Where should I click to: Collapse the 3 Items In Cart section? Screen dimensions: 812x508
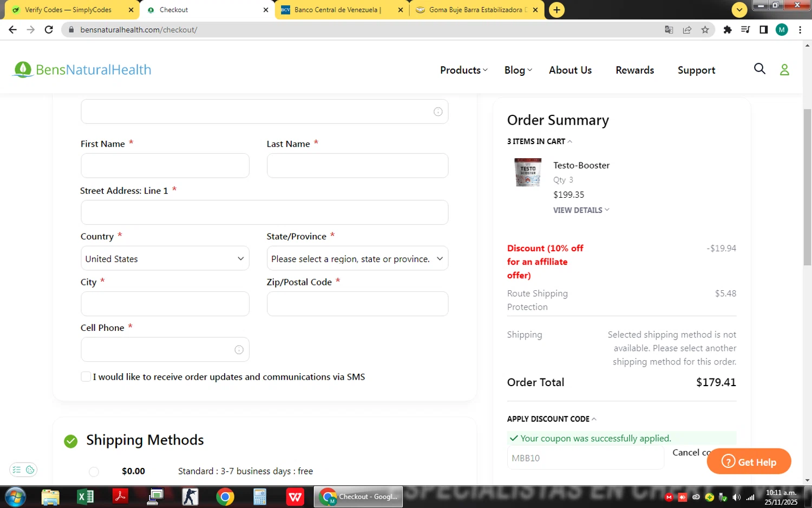point(539,141)
